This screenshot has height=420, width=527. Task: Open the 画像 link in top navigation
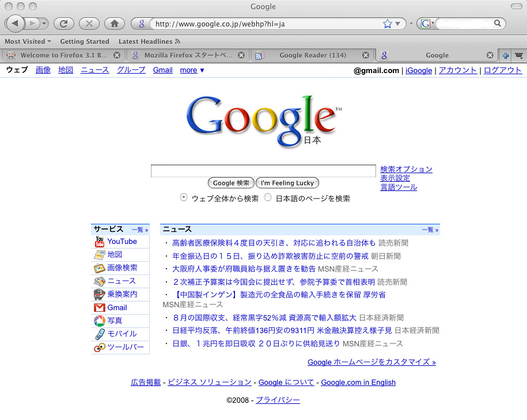tap(43, 70)
